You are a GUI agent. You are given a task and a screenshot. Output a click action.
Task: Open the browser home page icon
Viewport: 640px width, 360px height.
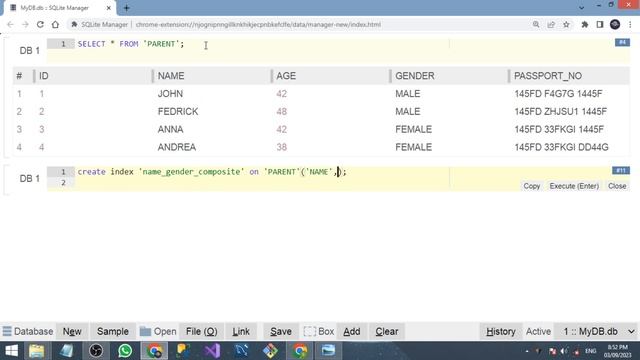(55, 24)
